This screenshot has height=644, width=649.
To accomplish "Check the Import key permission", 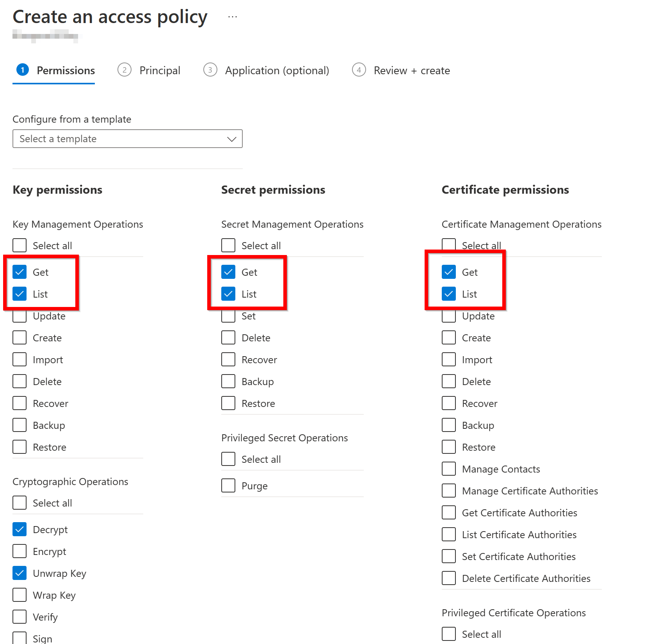I will coord(19,359).
